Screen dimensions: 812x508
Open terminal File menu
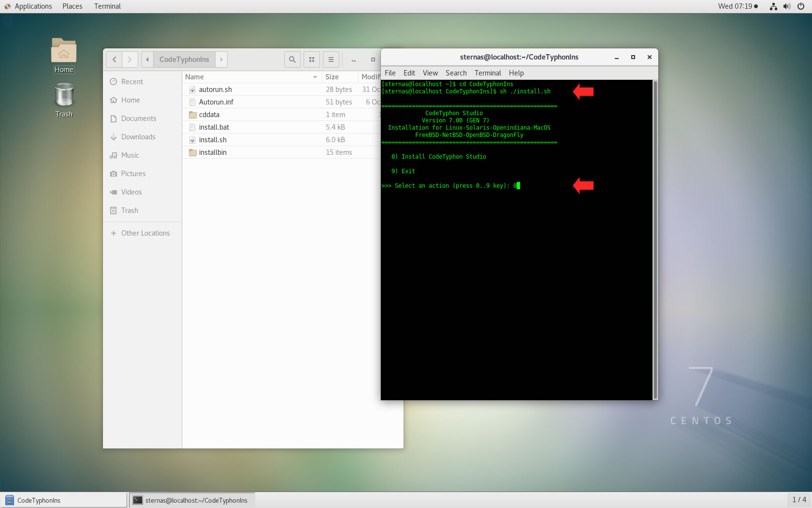(390, 73)
